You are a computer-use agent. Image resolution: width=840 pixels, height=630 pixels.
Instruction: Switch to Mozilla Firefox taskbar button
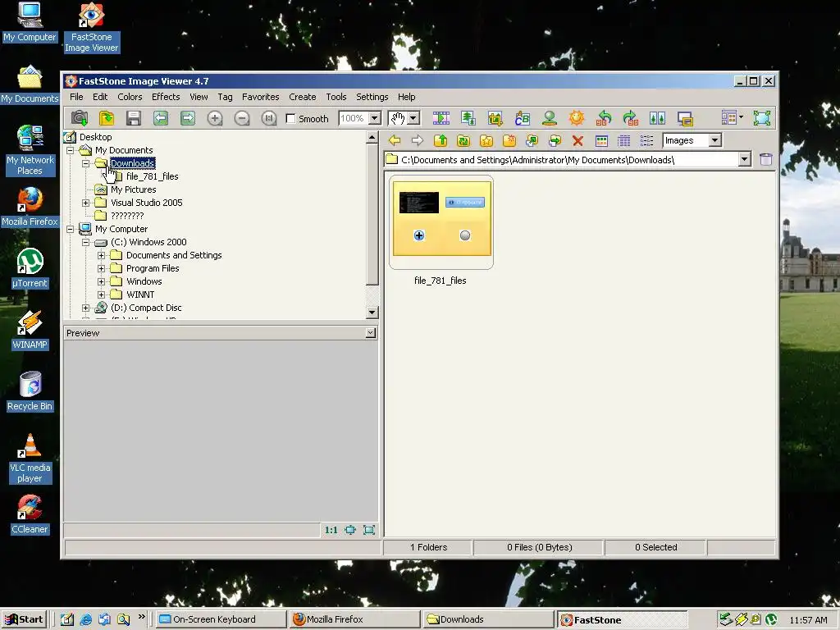(x=354, y=619)
